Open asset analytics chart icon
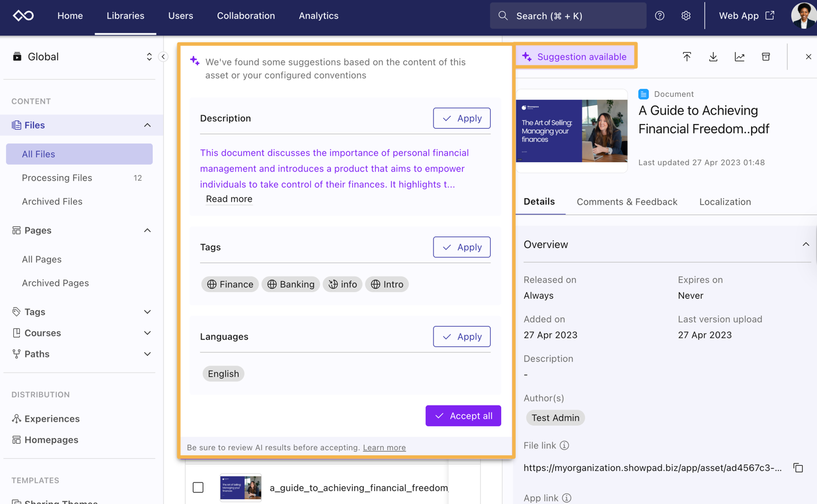Image resolution: width=817 pixels, height=504 pixels. point(739,57)
